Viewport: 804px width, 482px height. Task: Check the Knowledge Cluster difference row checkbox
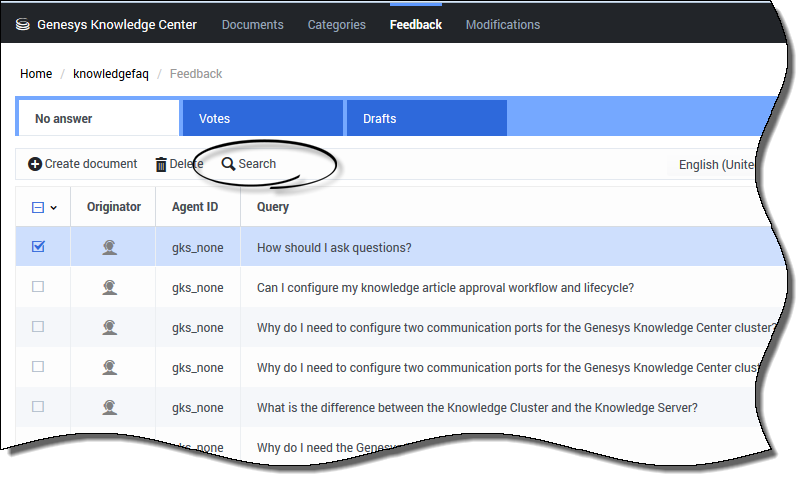click(38, 407)
